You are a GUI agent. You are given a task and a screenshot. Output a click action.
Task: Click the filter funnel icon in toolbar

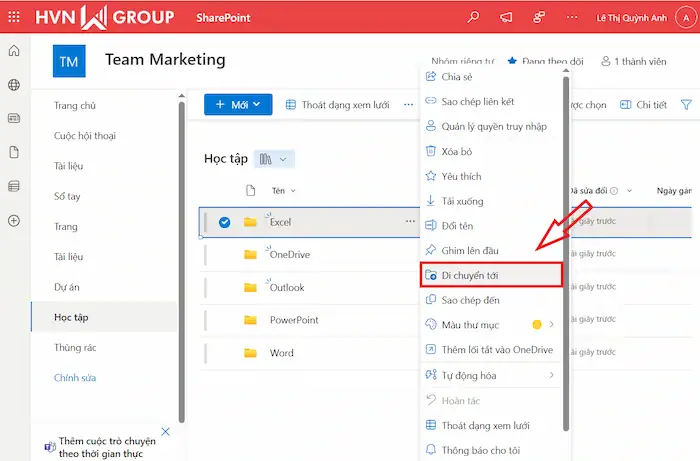point(686,105)
